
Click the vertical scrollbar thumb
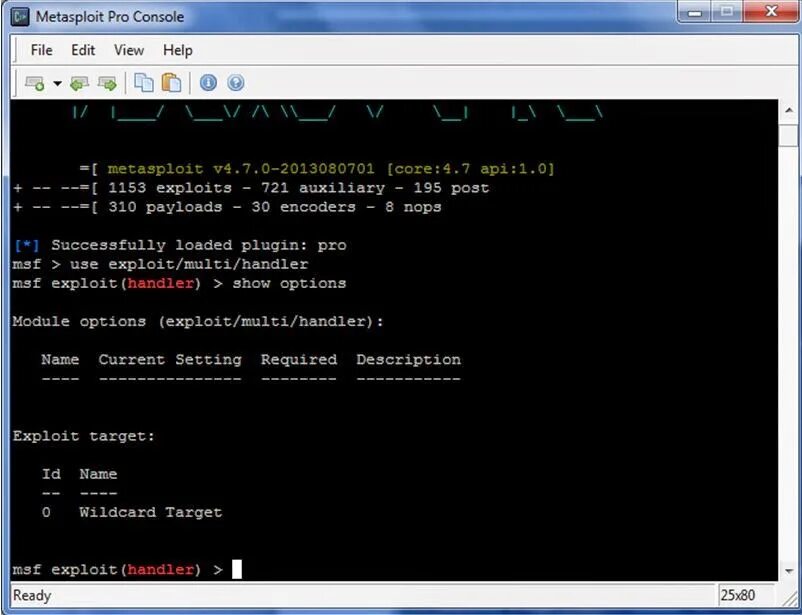(x=788, y=135)
